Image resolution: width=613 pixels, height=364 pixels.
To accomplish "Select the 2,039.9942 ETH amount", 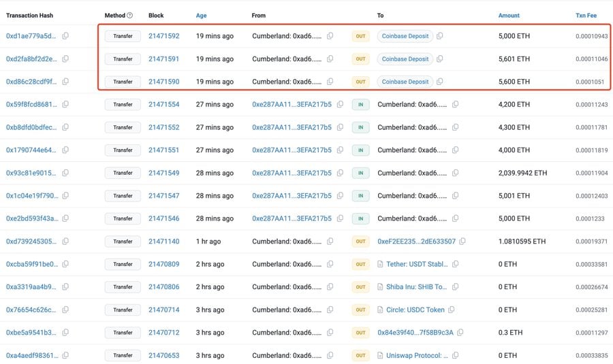I will [522, 173].
